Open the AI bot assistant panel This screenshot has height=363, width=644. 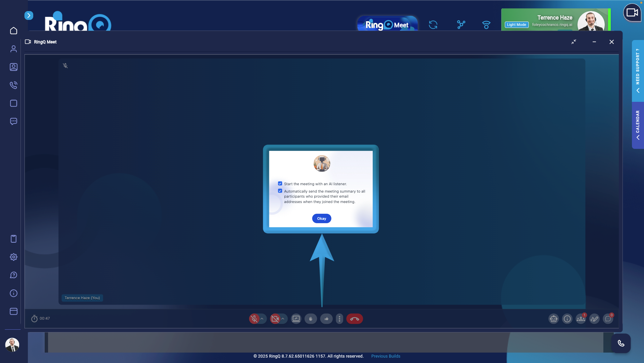(x=553, y=319)
